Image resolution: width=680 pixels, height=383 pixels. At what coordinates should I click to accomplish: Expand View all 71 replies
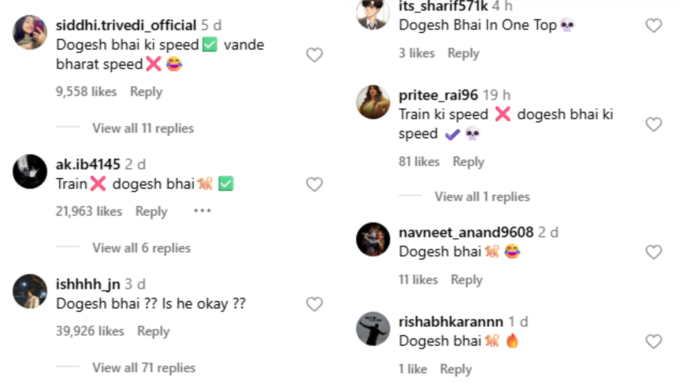(144, 368)
